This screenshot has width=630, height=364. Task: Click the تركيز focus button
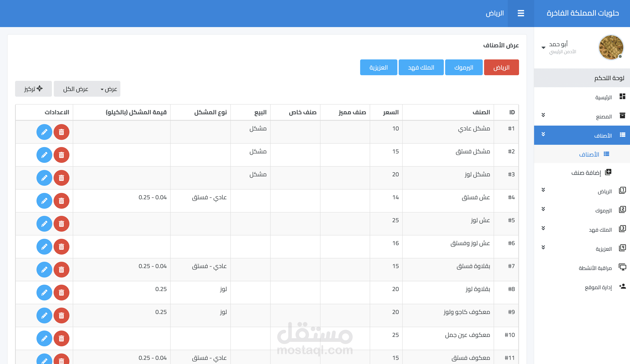click(x=33, y=89)
